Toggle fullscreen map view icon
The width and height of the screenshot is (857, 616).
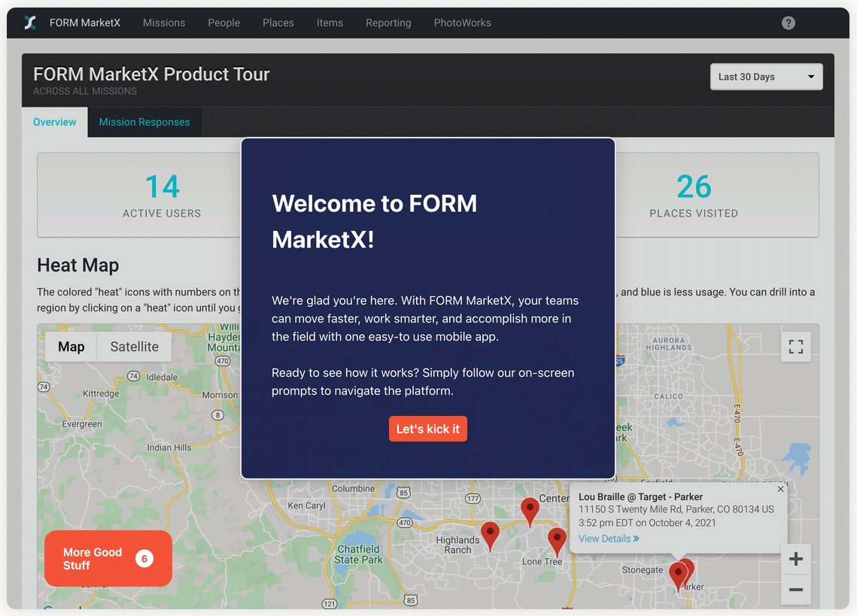coord(796,347)
